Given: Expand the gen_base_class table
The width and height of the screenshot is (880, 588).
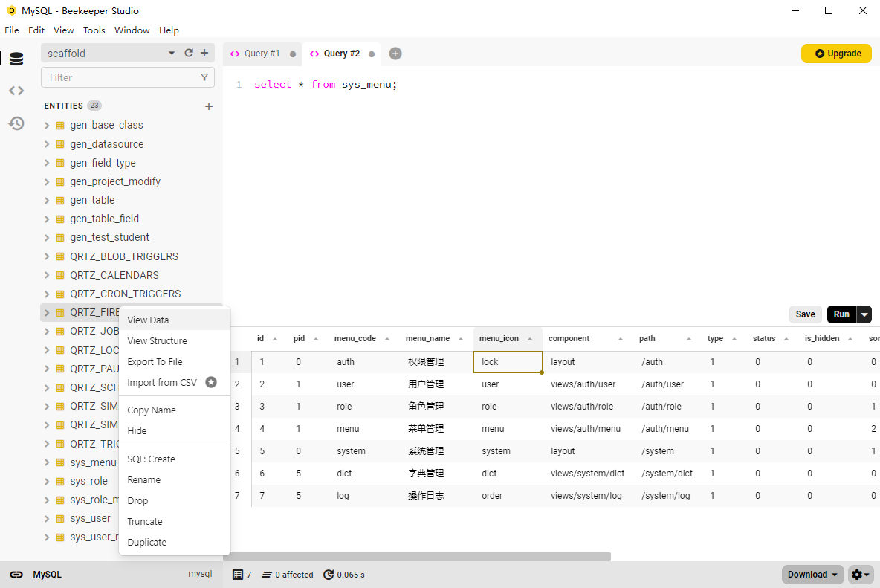Looking at the screenshot, I should [47, 126].
